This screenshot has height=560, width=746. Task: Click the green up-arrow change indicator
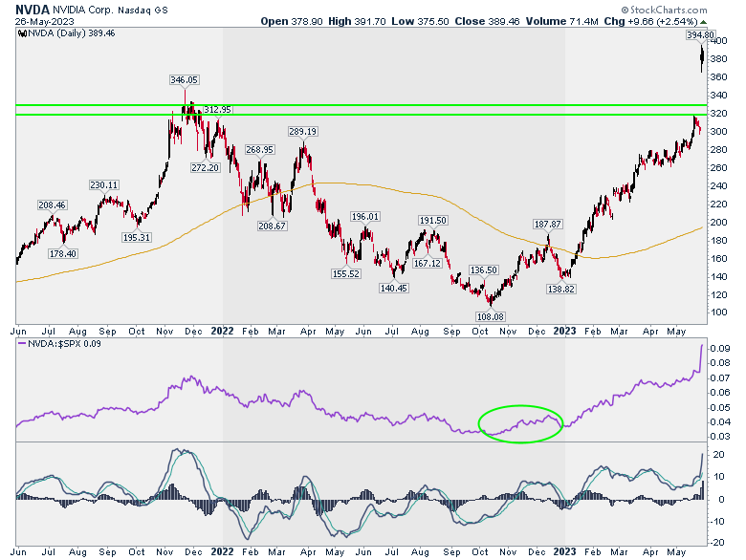click(x=703, y=22)
